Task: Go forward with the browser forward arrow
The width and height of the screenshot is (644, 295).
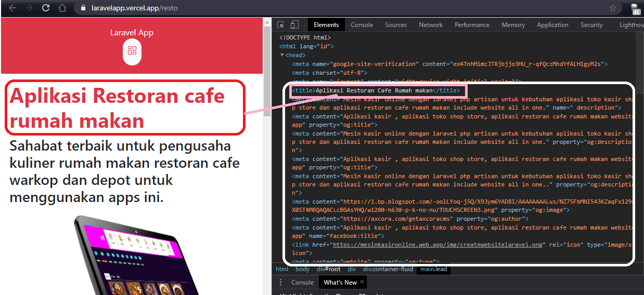Action: [x=29, y=8]
